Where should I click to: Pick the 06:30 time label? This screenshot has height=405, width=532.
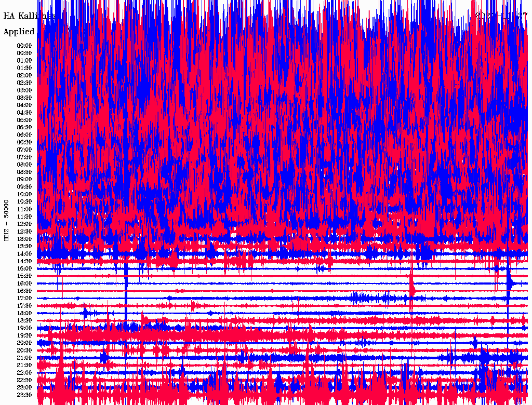(24, 142)
